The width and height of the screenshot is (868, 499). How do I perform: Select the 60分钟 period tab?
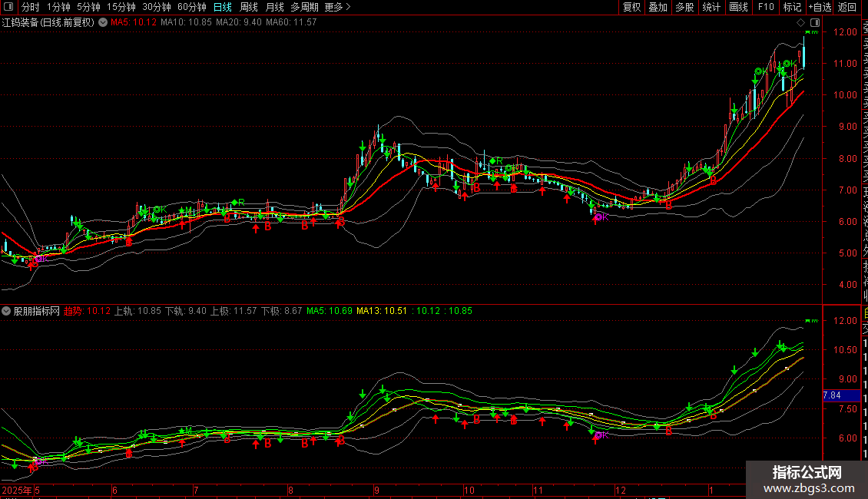point(191,7)
